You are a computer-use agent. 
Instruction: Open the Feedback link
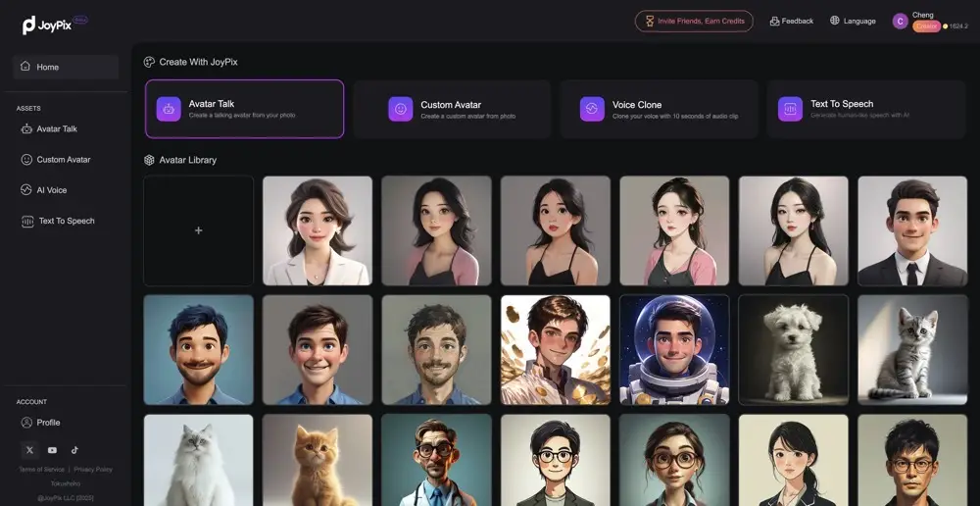coord(791,21)
